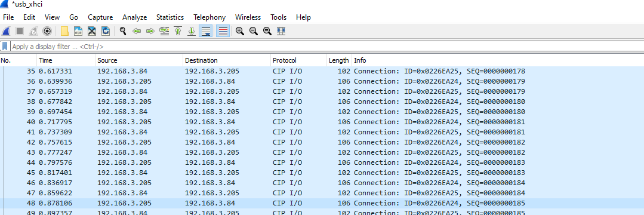The width and height of the screenshot is (644, 215).
Task: Select packet number 41 row
Action: click(322, 132)
